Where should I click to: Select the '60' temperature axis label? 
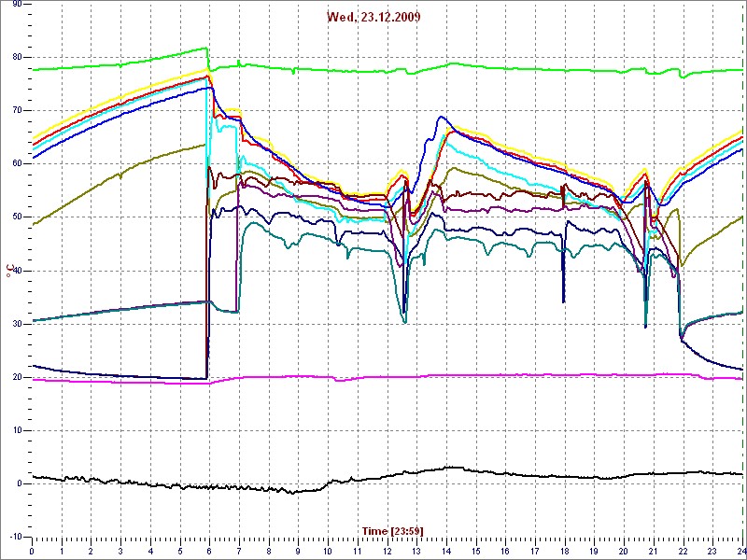tap(16, 164)
